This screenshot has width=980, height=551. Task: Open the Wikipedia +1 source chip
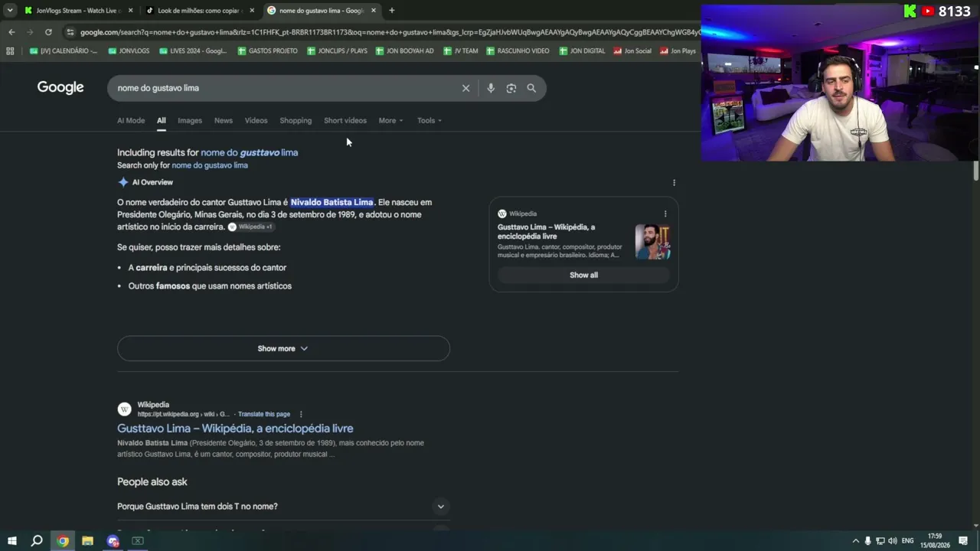coord(250,227)
